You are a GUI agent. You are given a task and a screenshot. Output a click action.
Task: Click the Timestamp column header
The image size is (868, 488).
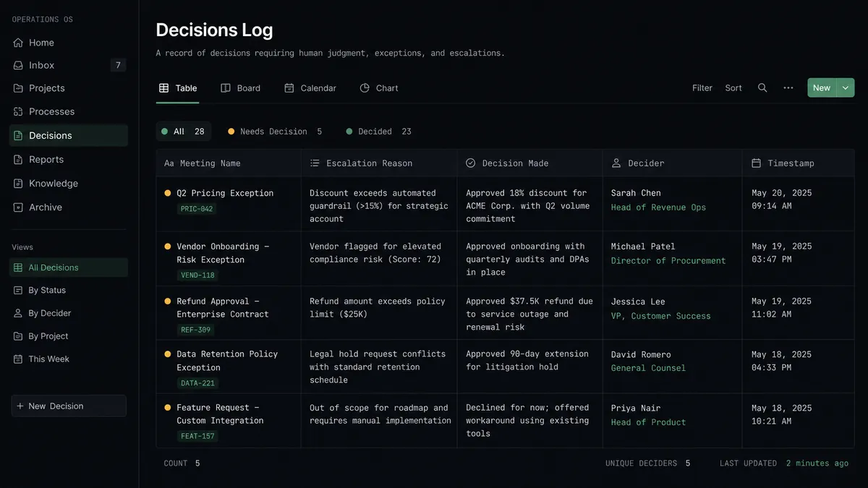click(x=799, y=163)
